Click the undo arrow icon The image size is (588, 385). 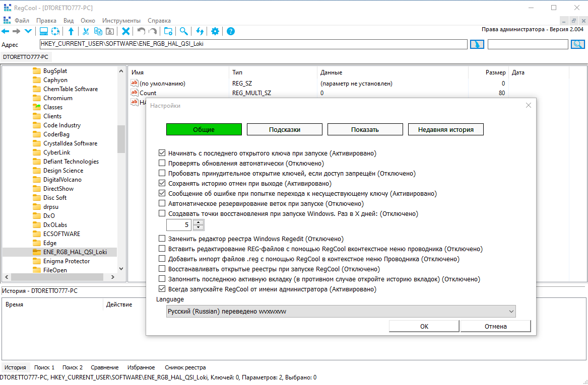pyautogui.click(x=141, y=32)
